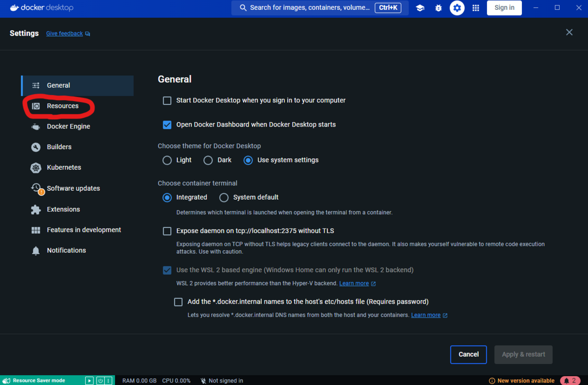Click the New version available warning icon
The height and width of the screenshot is (385, 588).
(492, 381)
